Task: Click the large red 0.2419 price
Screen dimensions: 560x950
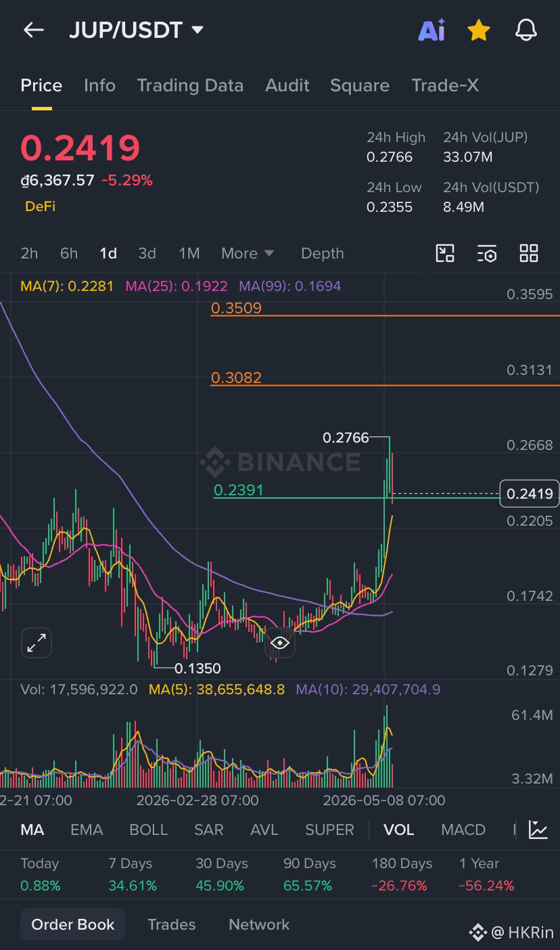Action: pyautogui.click(x=80, y=148)
